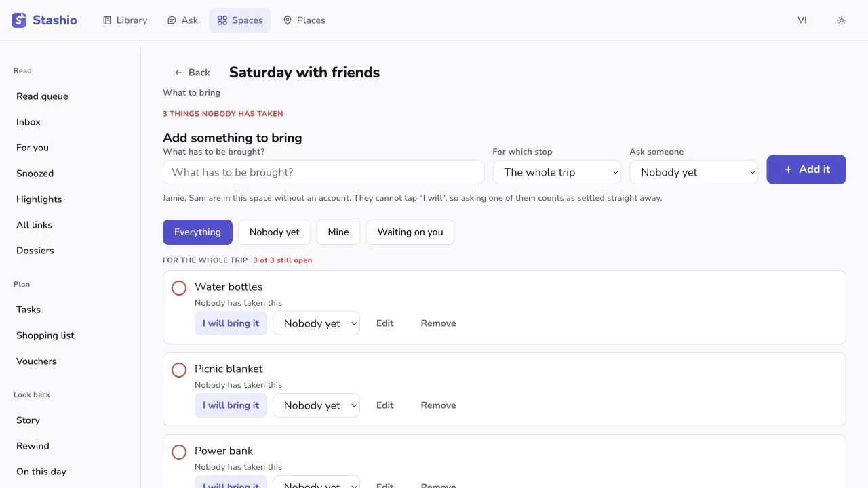Check off the Water bottles circle
Viewport: 868px width, 488px height.
click(179, 288)
